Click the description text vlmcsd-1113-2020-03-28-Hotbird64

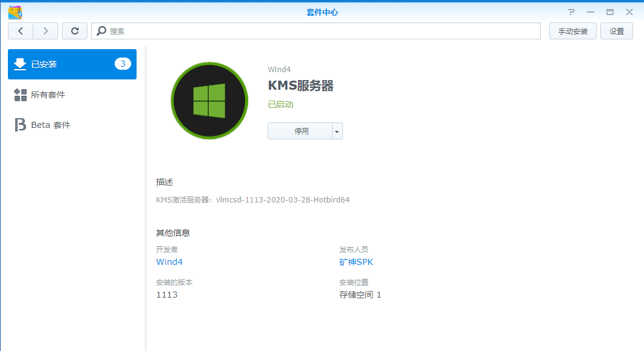283,199
